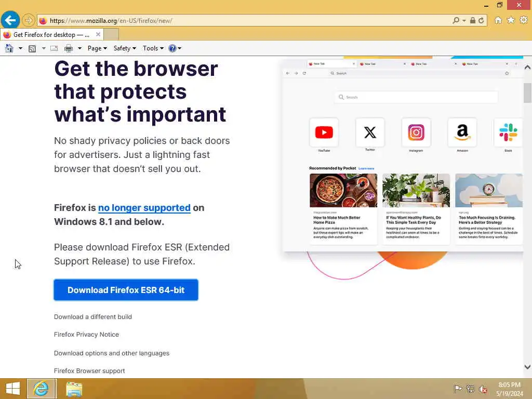Click the YouTube tile icon

[x=324, y=132]
